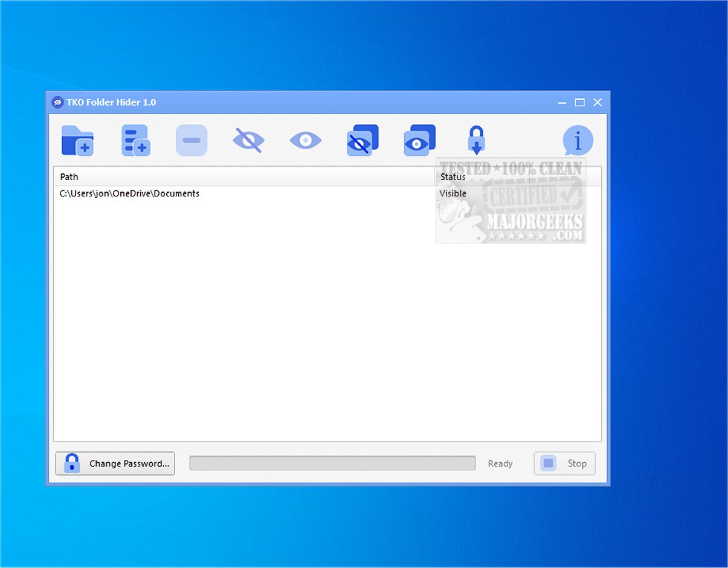Click the Ready status text

(x=500, y=463)
